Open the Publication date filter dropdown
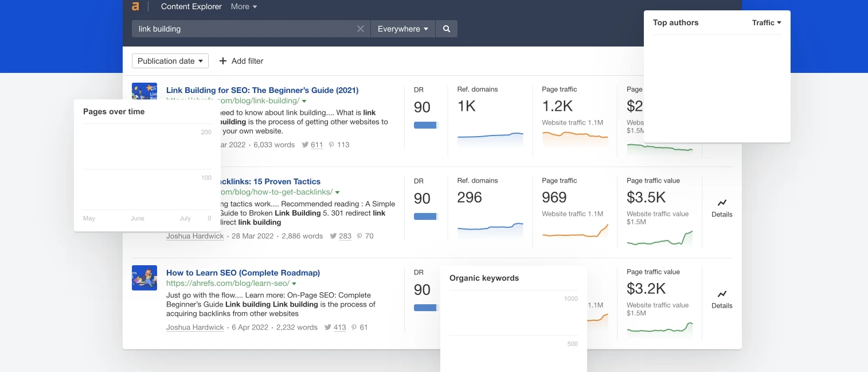Screen dimensions: 868x372 [x=170, y=61]
